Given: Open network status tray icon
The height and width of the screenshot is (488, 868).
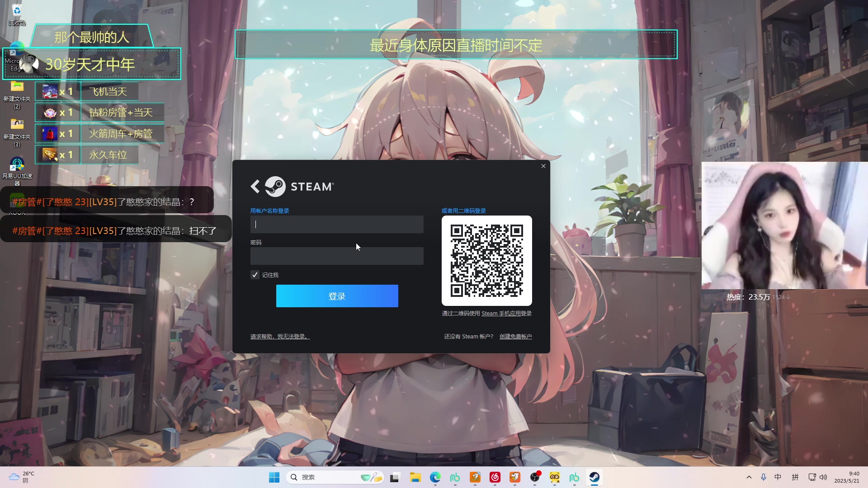Looking at the screenshot, I should [812, 477].
